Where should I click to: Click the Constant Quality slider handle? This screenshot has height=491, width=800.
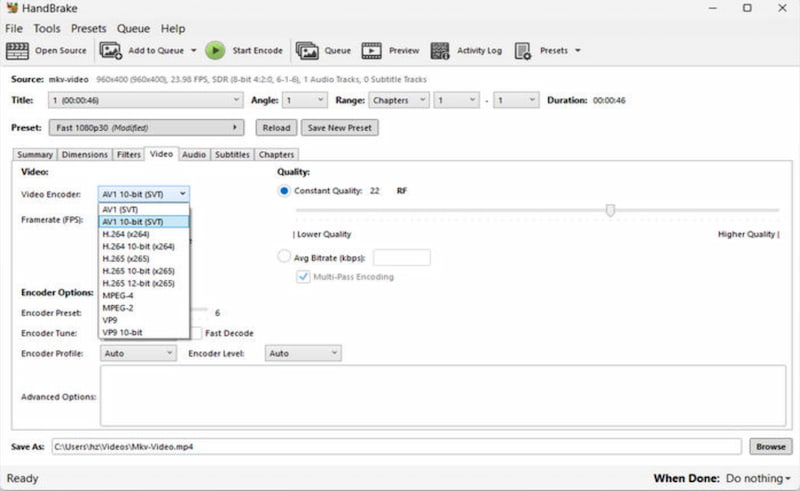pos(610,210)
